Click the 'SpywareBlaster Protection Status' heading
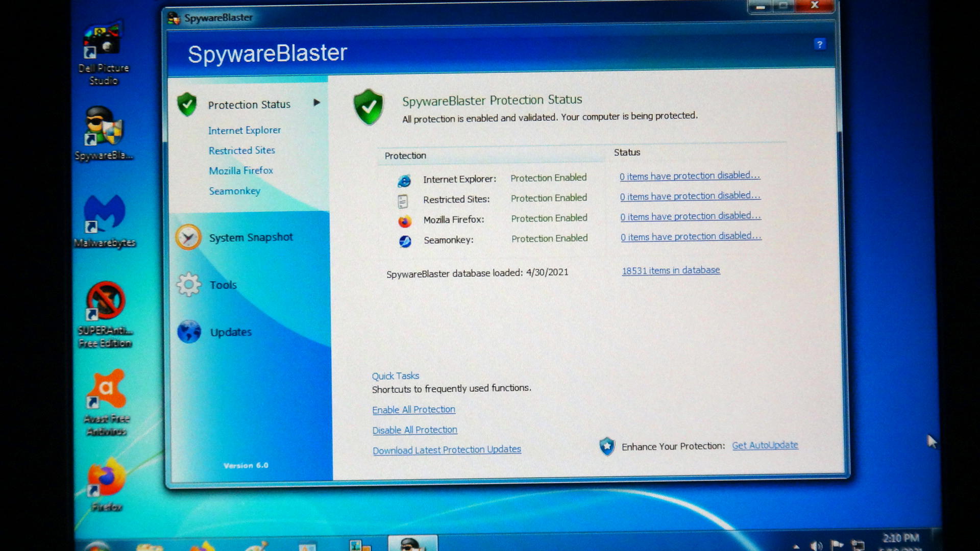 [492, 100]
